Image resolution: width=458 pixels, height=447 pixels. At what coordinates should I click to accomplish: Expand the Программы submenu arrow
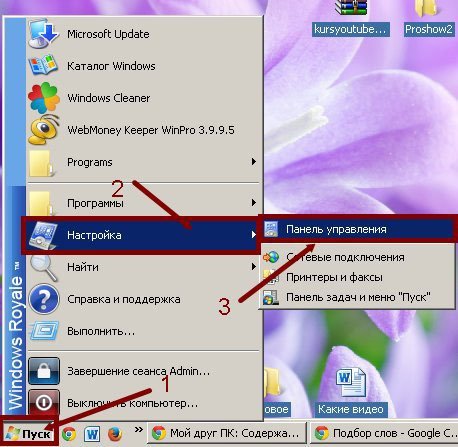(x=254, y=203)
